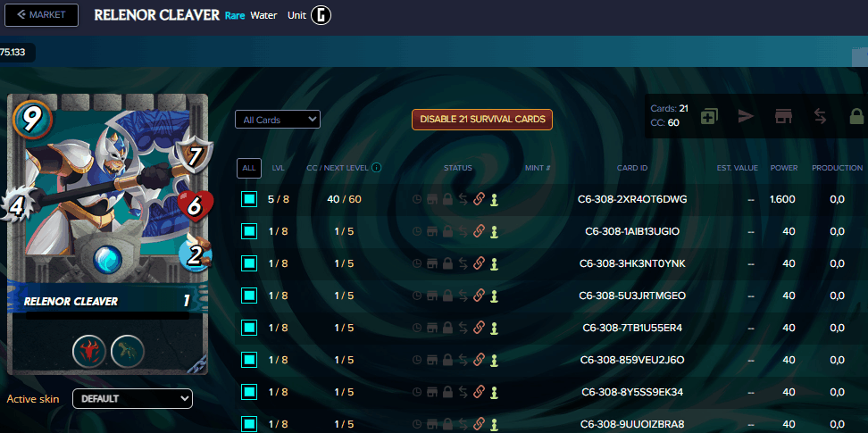868x433 pixels.
Task: Click the 1.600 power value
Action: click(x=782, y=199)
